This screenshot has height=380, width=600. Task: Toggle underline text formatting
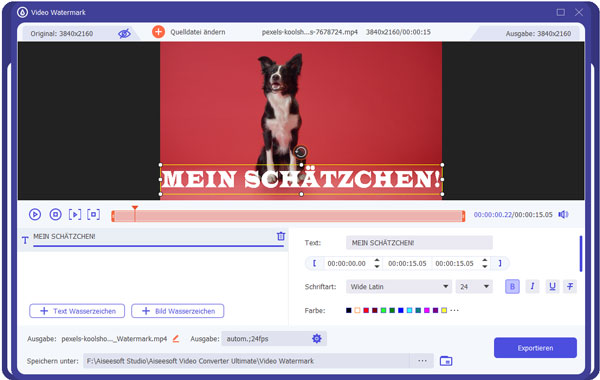(552, 286)
